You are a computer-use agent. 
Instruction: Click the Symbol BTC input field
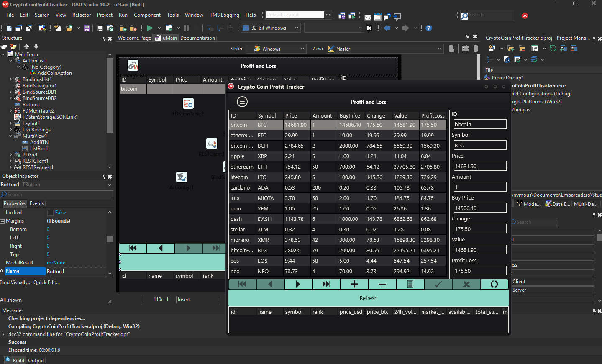point(480,145)
